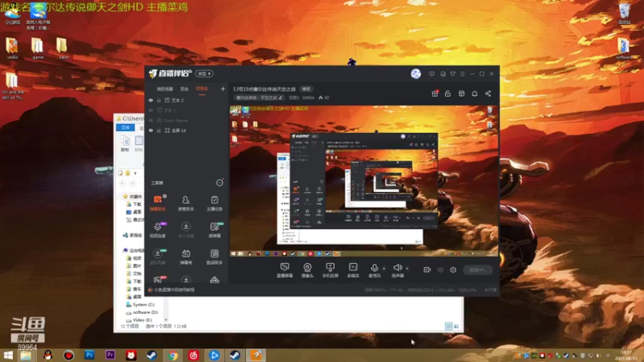
Task: Switch to second scene tab
Action: (184, 89)
